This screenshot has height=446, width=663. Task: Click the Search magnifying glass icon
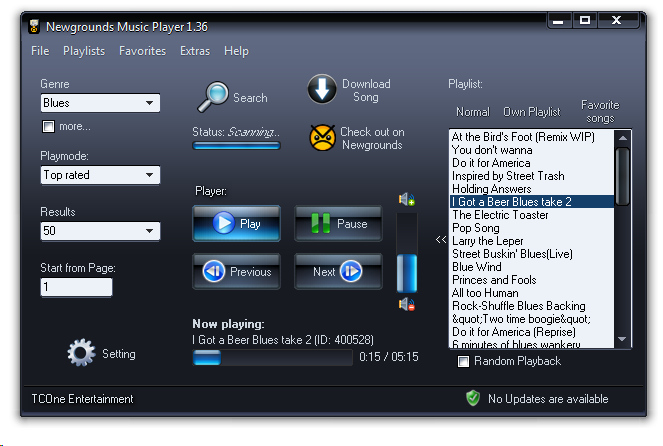coord(213,96)
